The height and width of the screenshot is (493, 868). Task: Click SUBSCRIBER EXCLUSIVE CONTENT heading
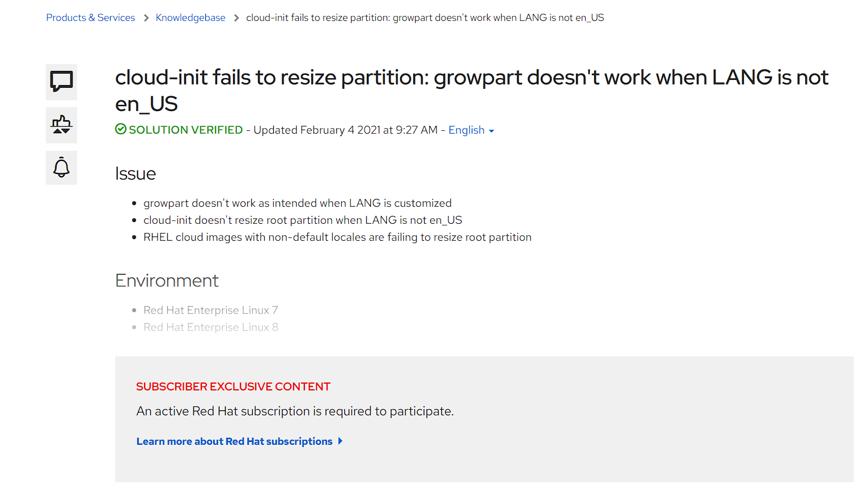(x=233, y=386)
